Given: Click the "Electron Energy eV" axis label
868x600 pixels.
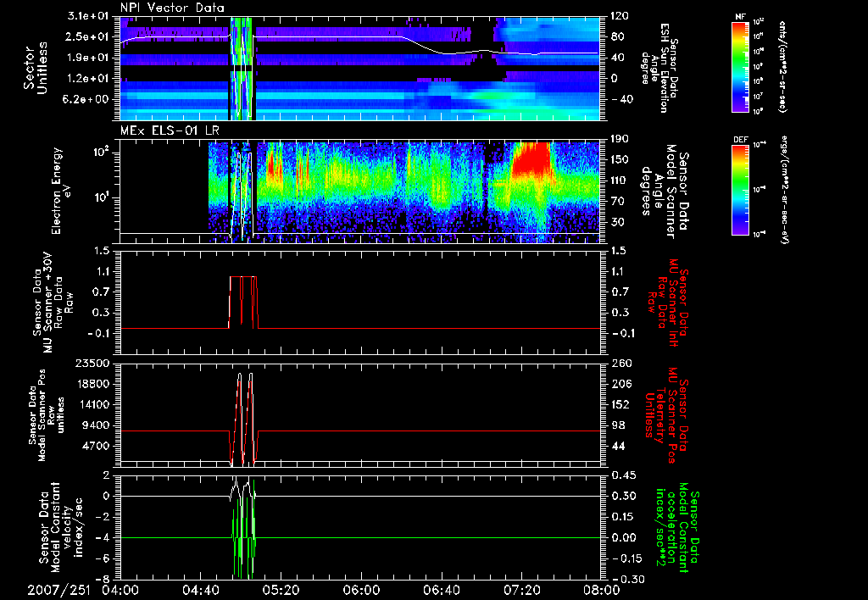Looking at the screenshot, I should tap(63, 191).
